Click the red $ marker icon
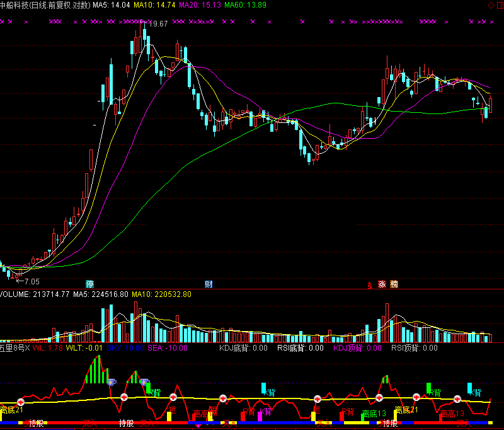This screenshot has height=430, width=504. point(370,284)
